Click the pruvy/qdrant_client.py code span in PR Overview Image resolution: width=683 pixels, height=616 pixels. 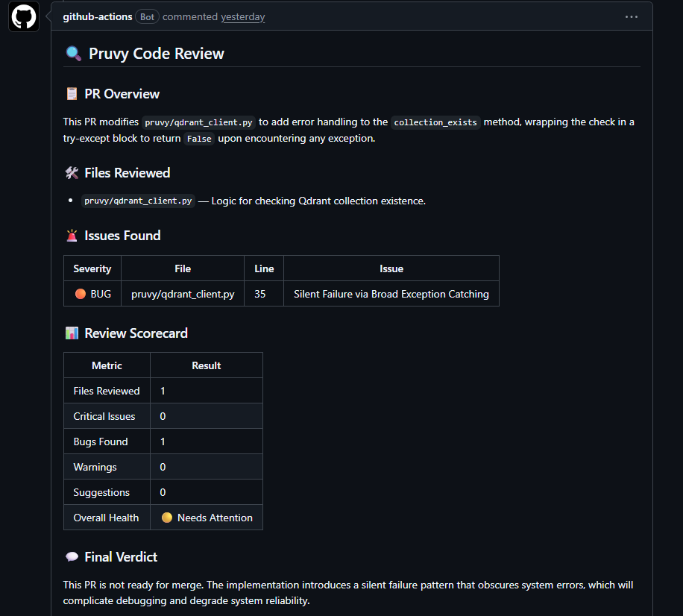pos(198,122)
